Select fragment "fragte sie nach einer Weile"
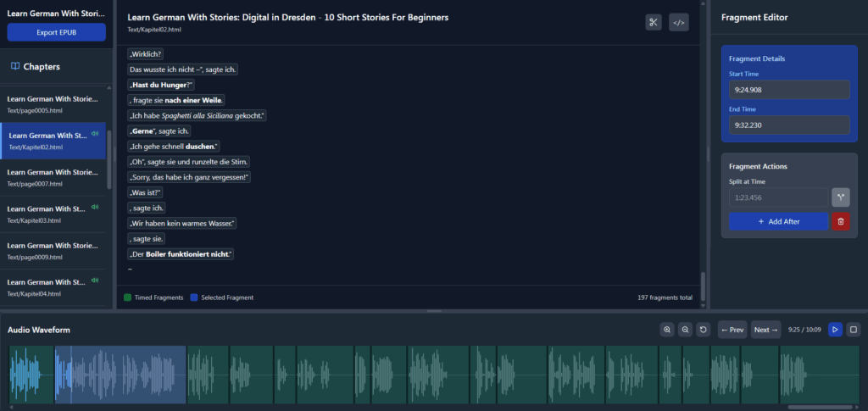This screenshot has width=868, height=411. point(176,100)
